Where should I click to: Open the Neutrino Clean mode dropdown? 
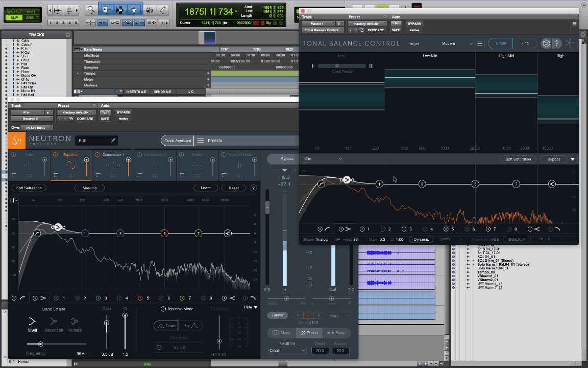point(287,351)
